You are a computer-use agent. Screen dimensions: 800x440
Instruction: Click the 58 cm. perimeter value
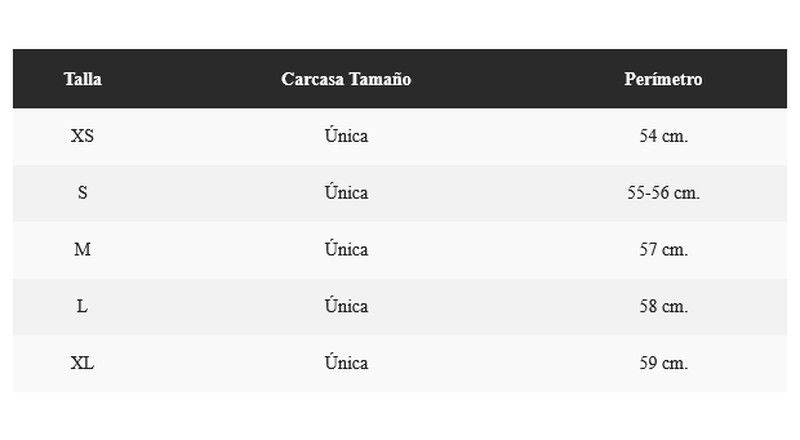tap(663, 307)
